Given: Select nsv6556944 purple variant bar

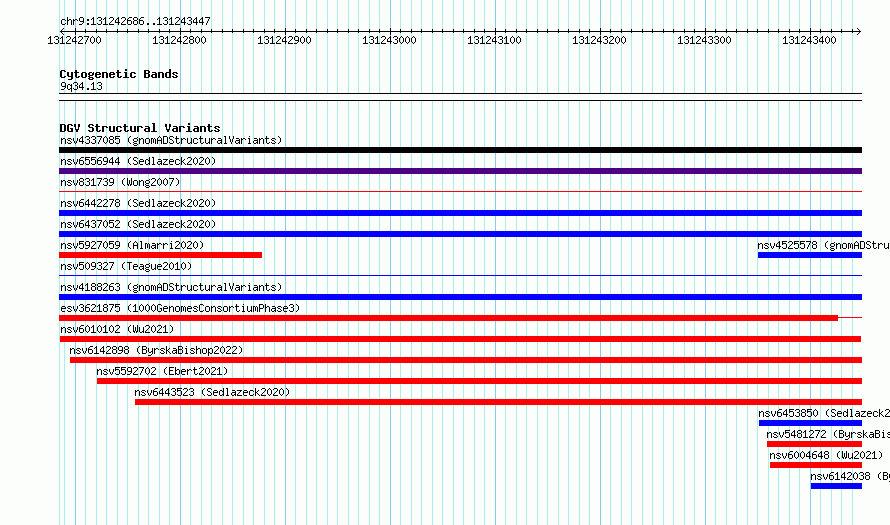Looking at the screenshot, I should tap(460, 171).
